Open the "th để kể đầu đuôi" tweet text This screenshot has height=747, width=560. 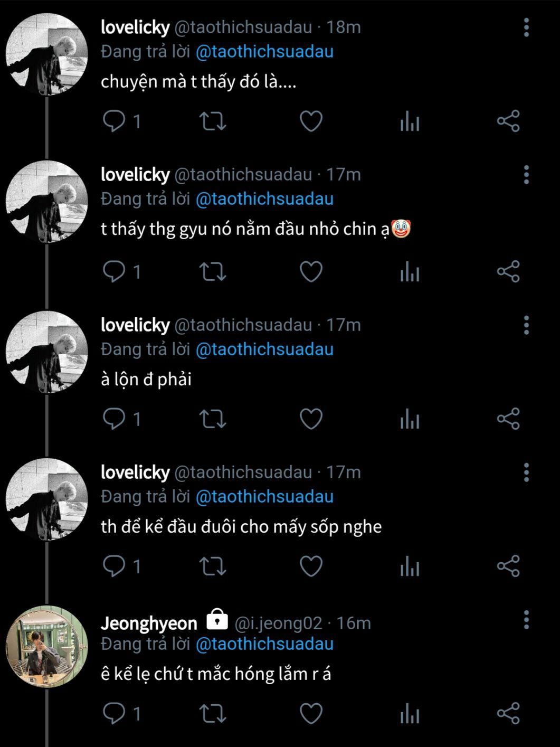point(241,527)
